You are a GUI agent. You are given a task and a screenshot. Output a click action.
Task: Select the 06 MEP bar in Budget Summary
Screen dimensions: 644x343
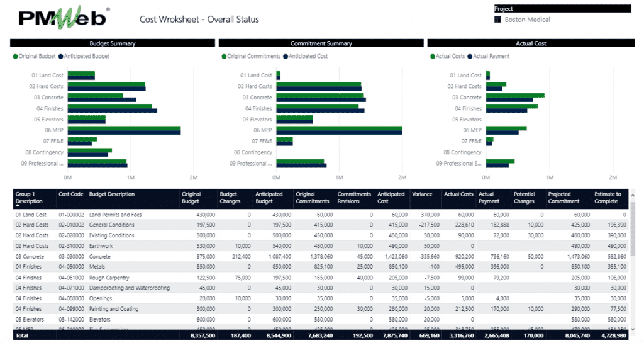124,130
